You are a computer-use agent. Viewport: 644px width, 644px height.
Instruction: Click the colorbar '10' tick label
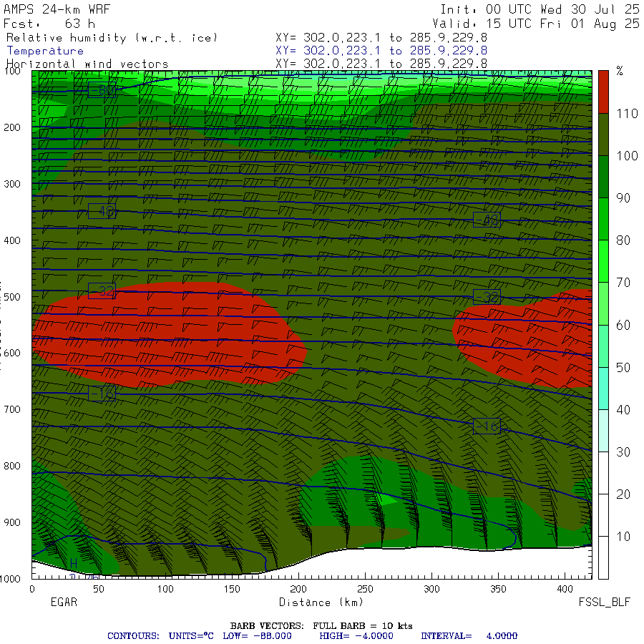click(x=623, y=537)
